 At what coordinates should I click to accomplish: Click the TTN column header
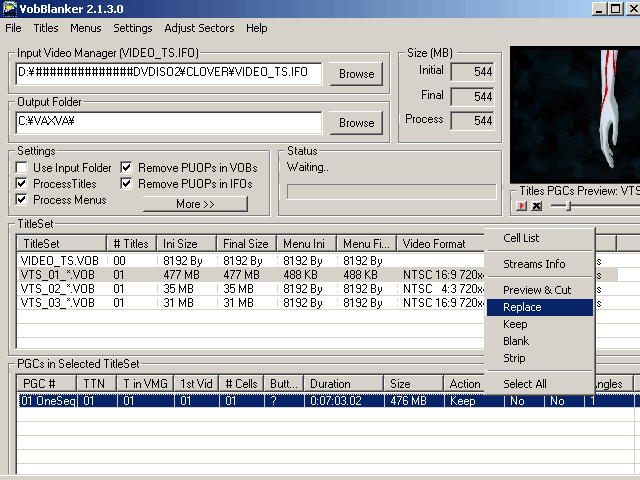click(x=97, y=384)
